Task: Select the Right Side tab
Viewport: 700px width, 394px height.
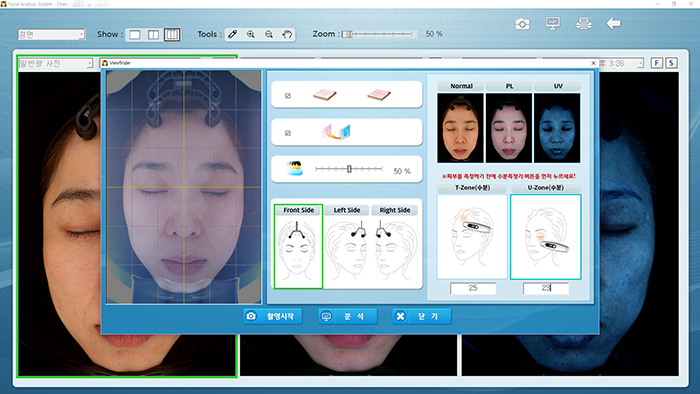Action: tap(395, 210)
